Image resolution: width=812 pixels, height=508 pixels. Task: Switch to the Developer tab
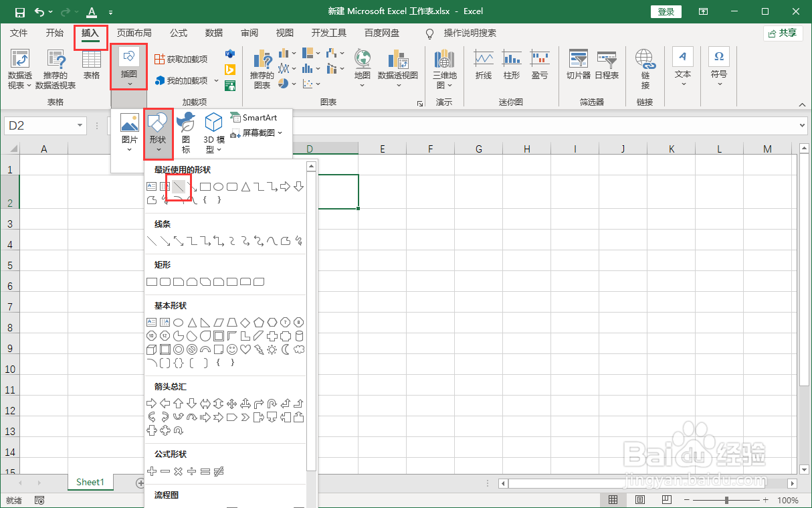pyautogui.click(x=329, y=33)
